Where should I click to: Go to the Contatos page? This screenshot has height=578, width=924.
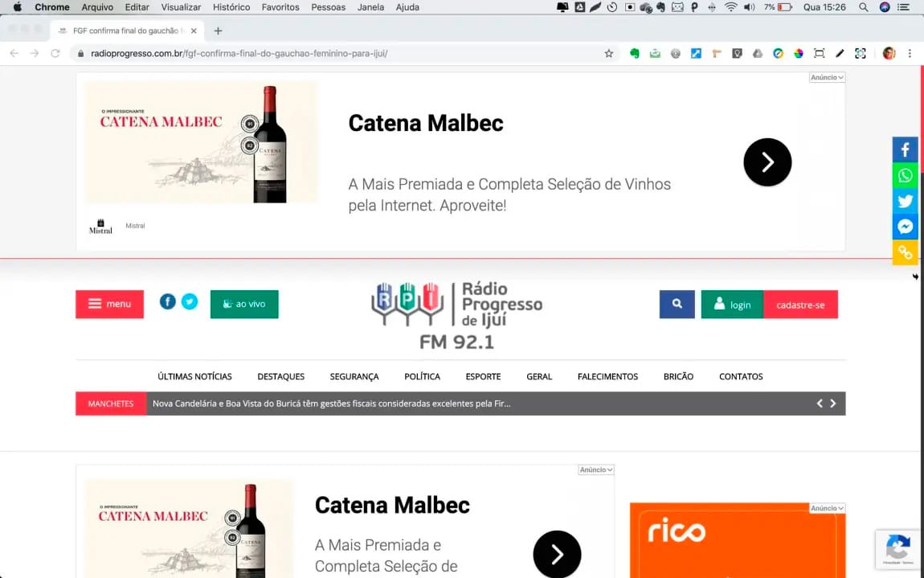[741, 376]
